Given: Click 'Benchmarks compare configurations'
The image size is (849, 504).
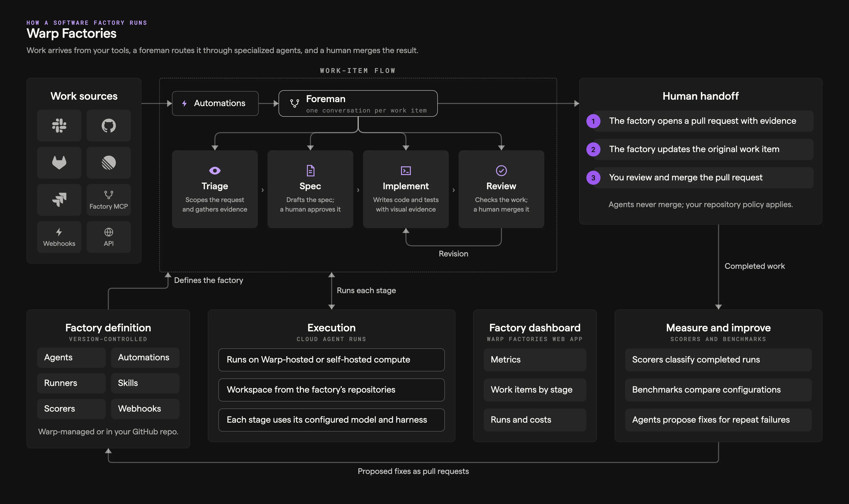Looking at the screenshot, I should (x=718, y=390).
